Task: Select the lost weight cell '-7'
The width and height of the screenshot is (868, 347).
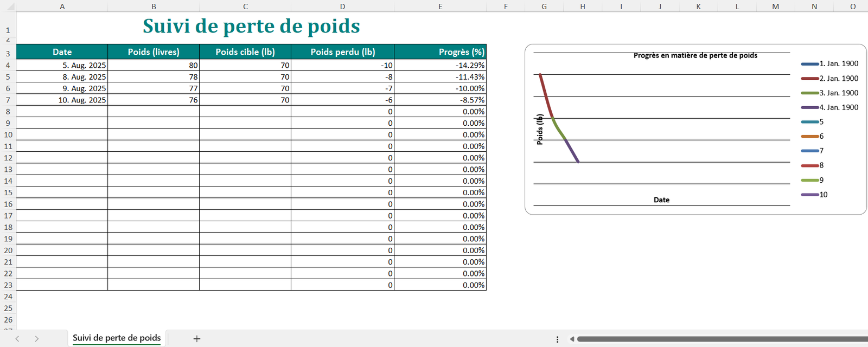Action: pos(342,88)
